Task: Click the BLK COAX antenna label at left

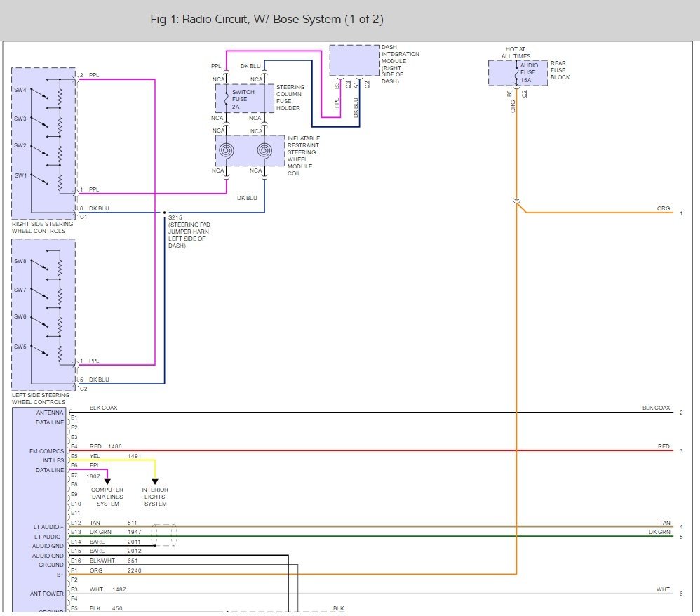Action: [x=105, y=408]
